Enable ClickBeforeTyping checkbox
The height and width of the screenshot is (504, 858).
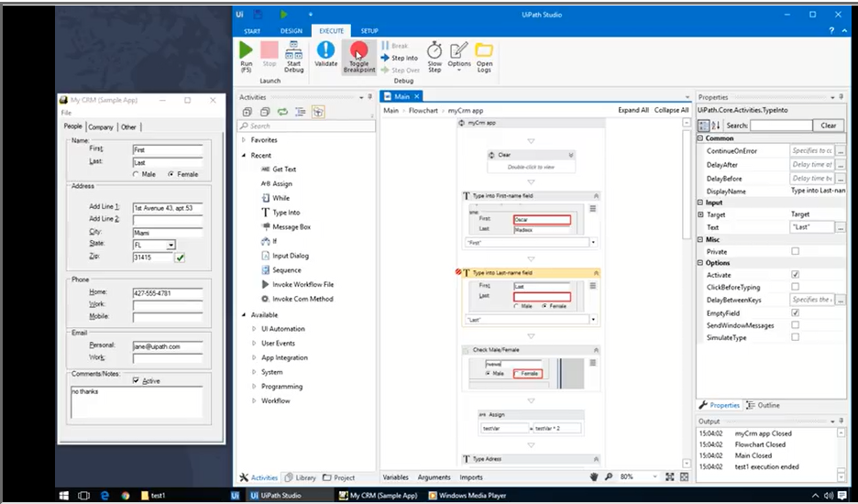point(795,286)
